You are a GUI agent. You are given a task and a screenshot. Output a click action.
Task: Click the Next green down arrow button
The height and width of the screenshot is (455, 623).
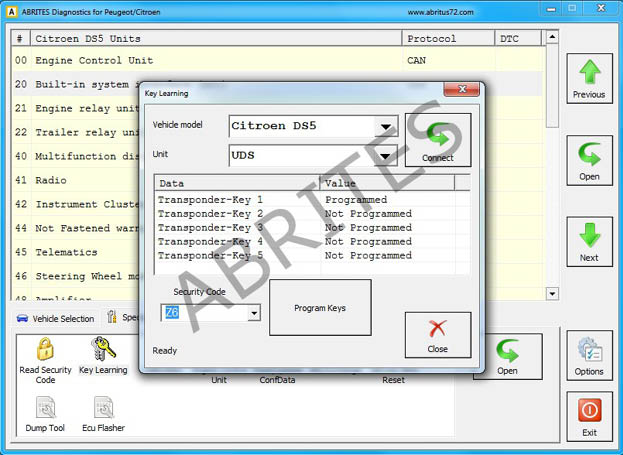pos(589,241)
